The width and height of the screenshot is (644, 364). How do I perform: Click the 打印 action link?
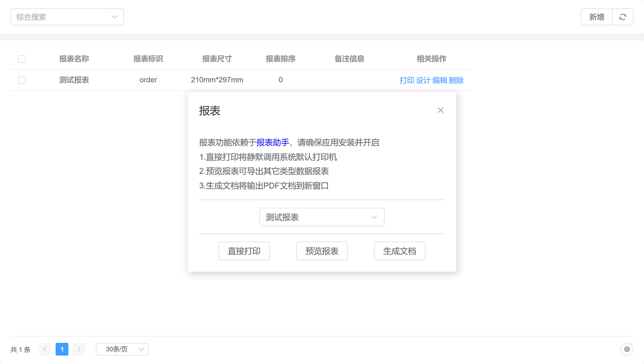(407, 80)
